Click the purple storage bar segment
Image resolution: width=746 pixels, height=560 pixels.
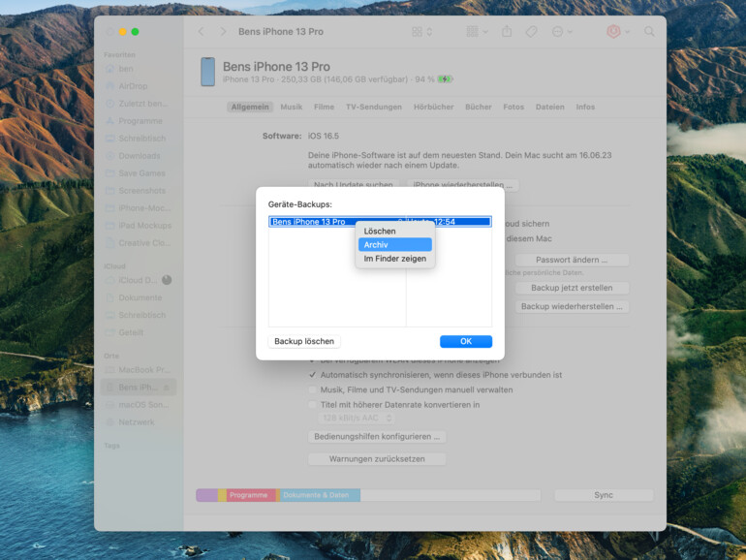[x=207, y=495]
